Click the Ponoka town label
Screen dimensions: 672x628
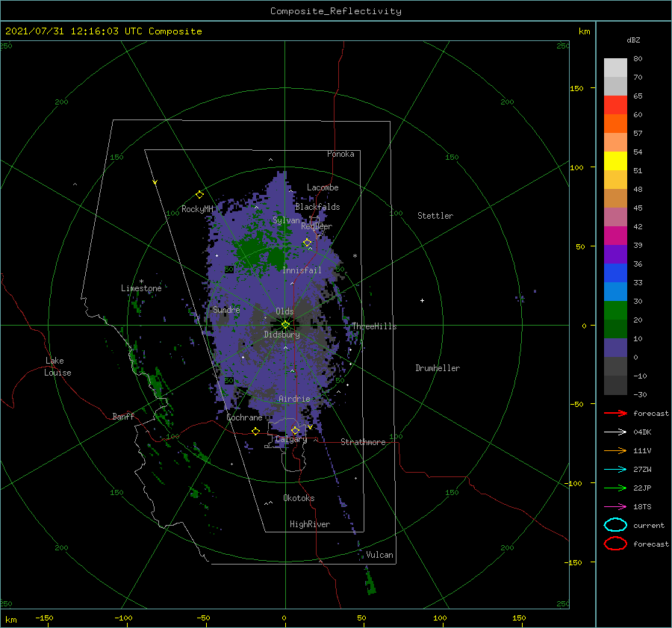pyautogui.click(x=340, y=154)
